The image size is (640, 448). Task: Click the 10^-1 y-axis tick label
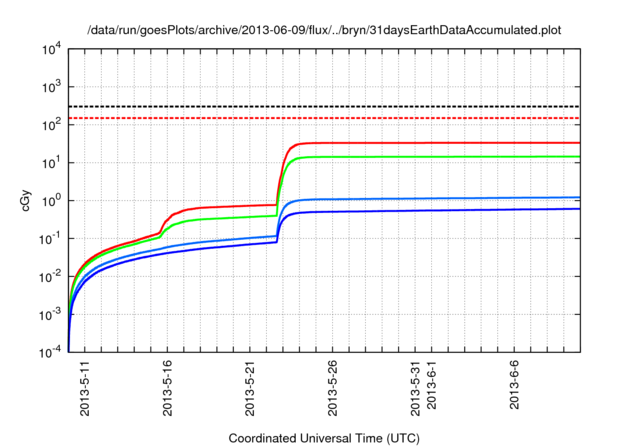[51, 239]
